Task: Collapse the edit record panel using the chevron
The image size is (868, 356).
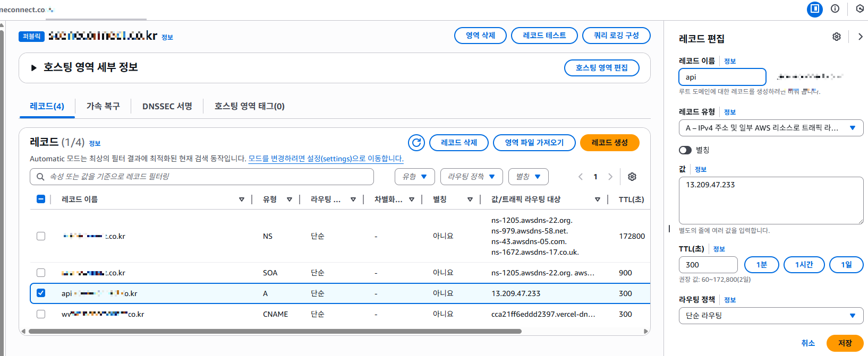Action: [861, 37]
